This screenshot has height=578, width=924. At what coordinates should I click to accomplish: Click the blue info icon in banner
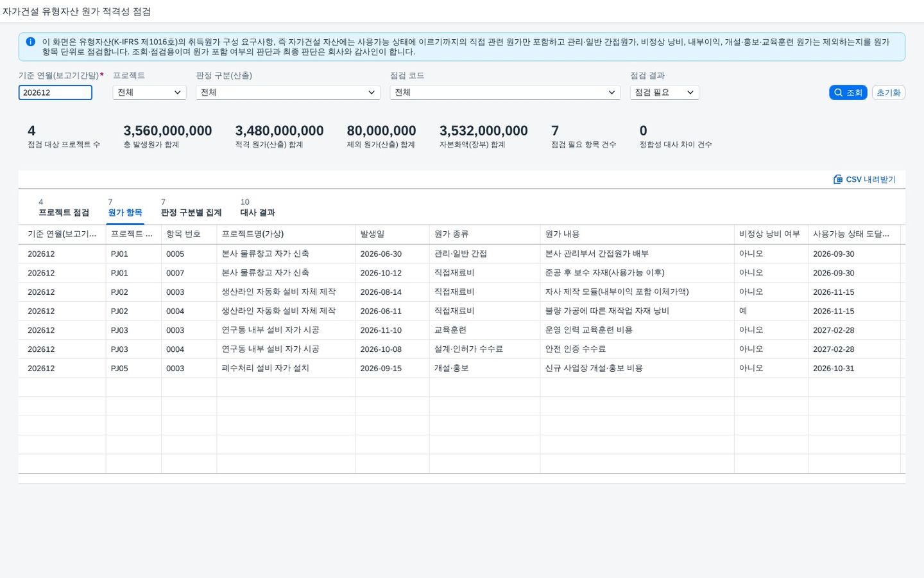(30, 42)
